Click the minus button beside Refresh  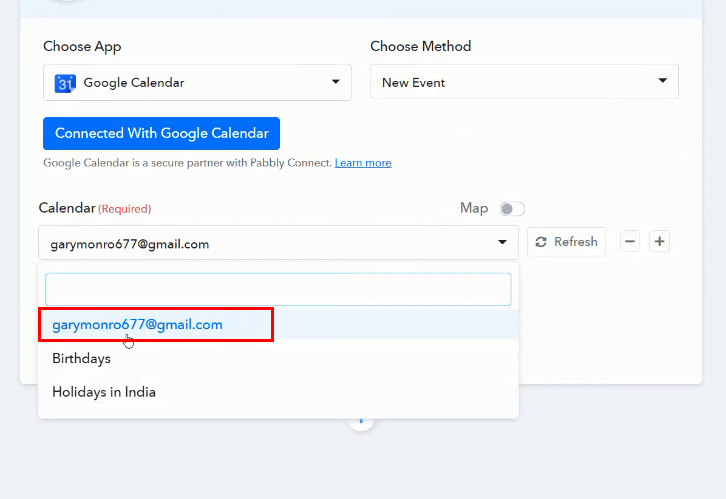(x=630, y=241)
